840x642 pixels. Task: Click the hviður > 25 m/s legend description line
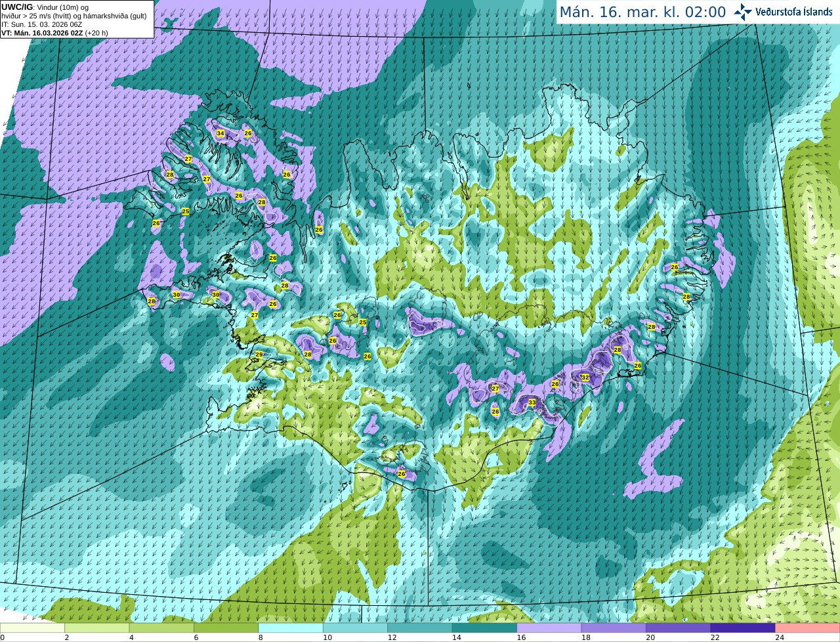pyautogui.click(x=74, y=16)
